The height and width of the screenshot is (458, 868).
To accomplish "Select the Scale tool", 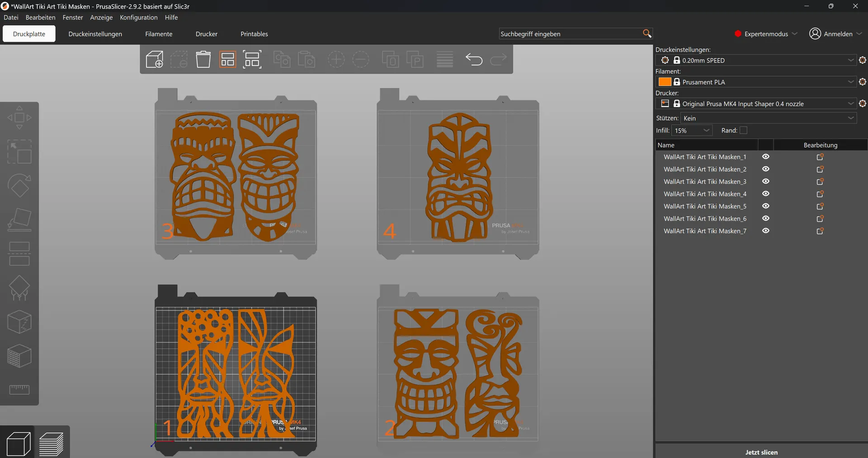I will [x=19, y=151].
